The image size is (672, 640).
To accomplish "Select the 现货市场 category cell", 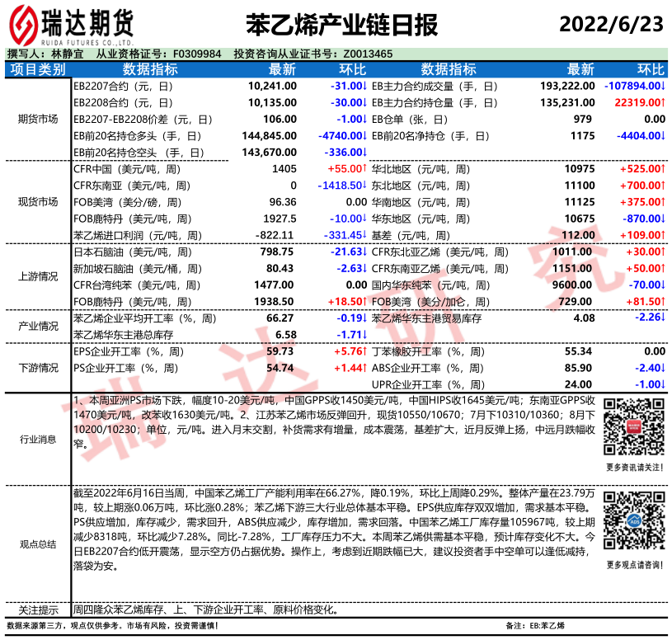I will (x=37, y=202).
